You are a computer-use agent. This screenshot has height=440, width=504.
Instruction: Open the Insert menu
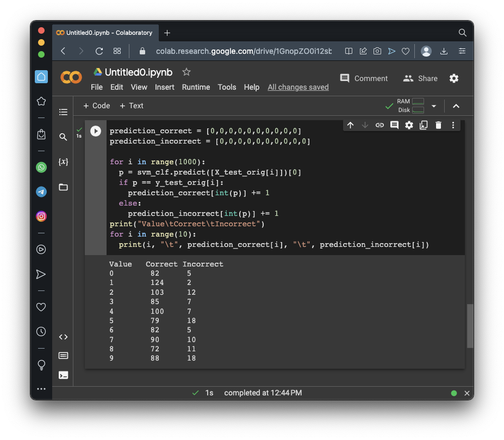tap(164, 87)
